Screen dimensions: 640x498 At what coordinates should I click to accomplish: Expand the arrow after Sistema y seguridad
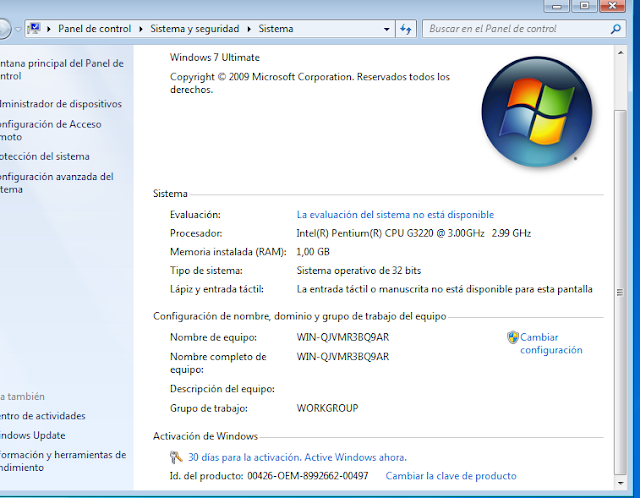point(249,29)
